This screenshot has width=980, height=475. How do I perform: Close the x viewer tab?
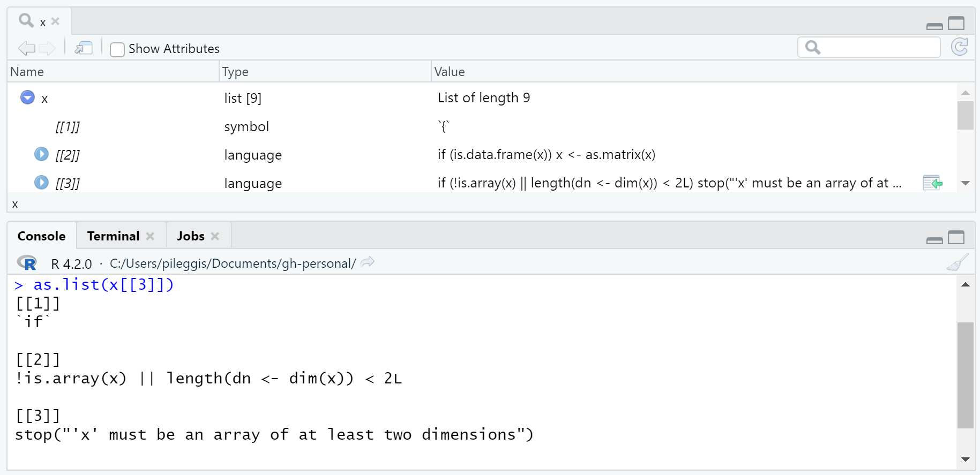55,21
